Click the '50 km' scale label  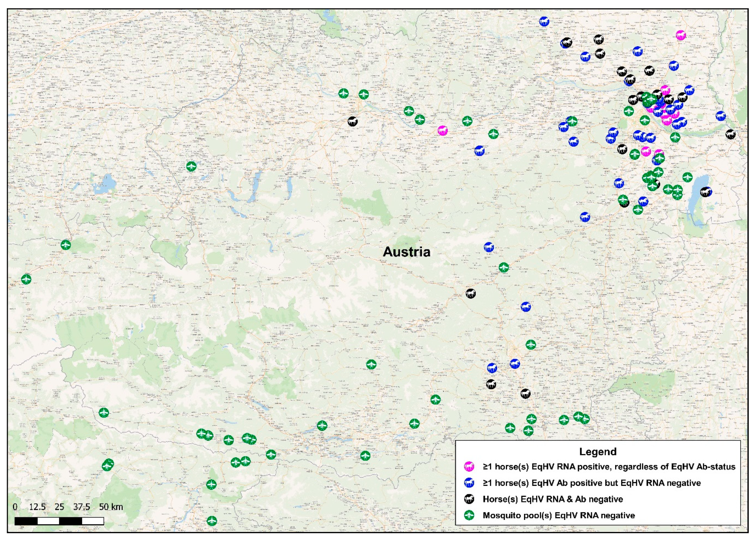tap(111, 507)
